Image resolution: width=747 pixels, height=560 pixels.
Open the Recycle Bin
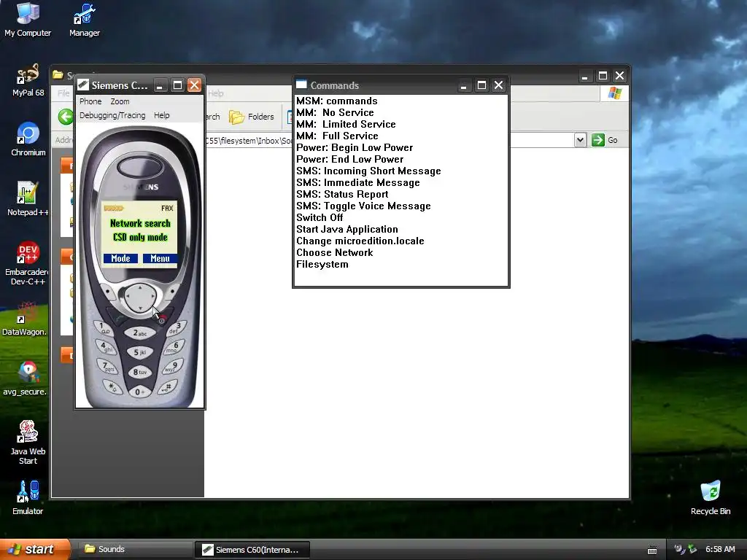[711, 497]
